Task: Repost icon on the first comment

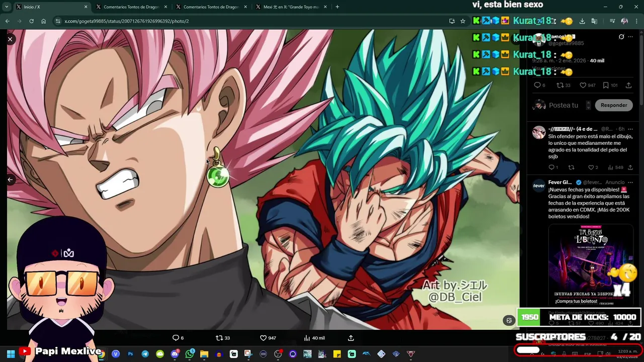Action: tap(571, 167)
